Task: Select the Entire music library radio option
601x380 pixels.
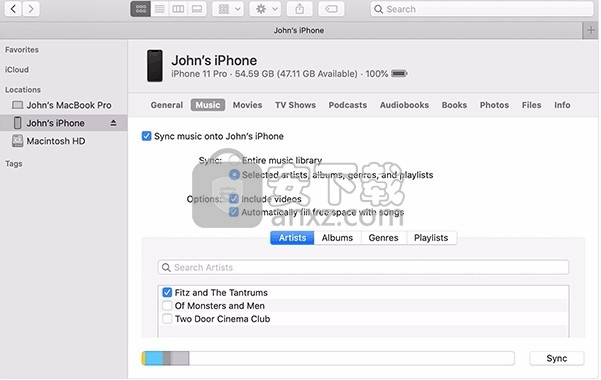Action: (234, 160)
